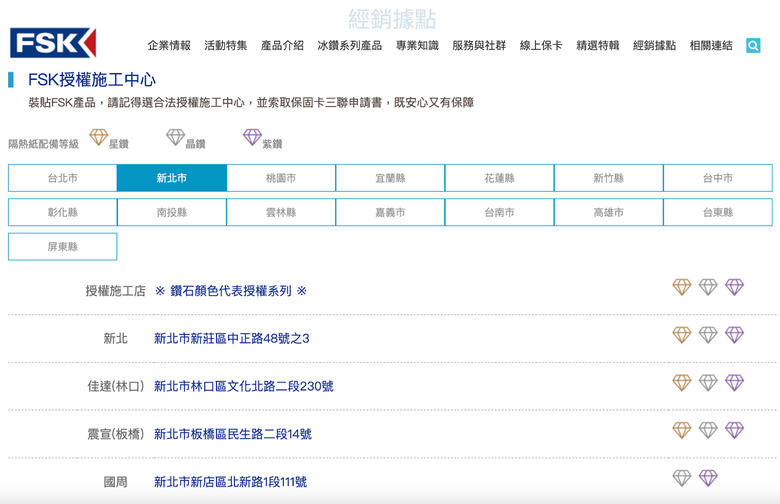This screenshot has width=780, height=504.
Task: Click store name 國周
Action: click(115, 482)
